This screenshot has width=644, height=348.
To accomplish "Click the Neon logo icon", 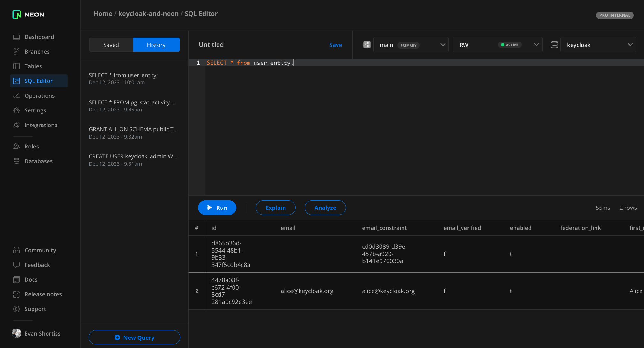I will (x=17, y=15).
